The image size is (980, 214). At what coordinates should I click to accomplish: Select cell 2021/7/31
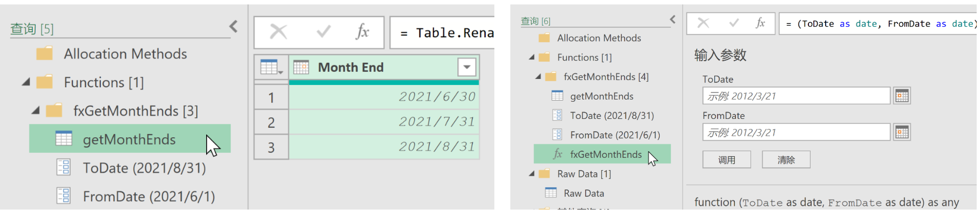tap(384, 122)
